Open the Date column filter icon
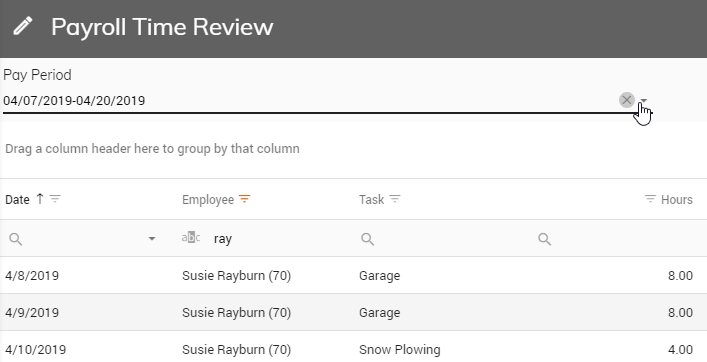Viewport: 707px width, 362px height. (x=55, y=199)
